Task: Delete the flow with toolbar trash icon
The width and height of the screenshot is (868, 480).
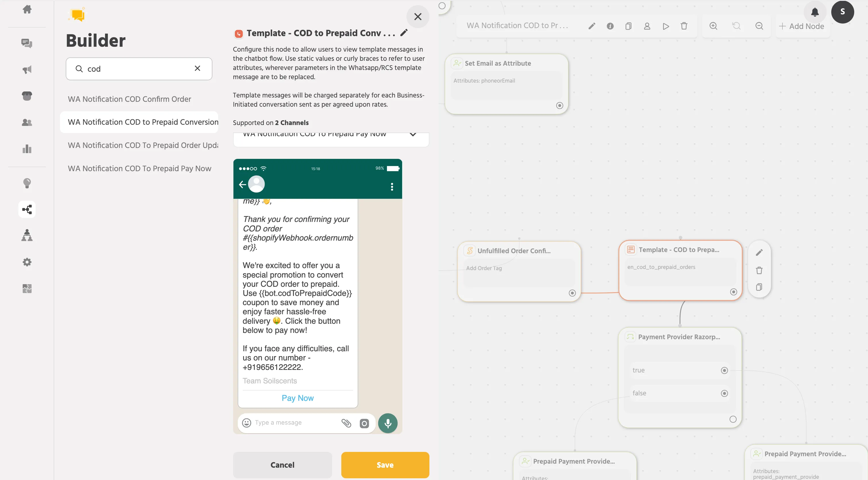Action: [684, 26]
